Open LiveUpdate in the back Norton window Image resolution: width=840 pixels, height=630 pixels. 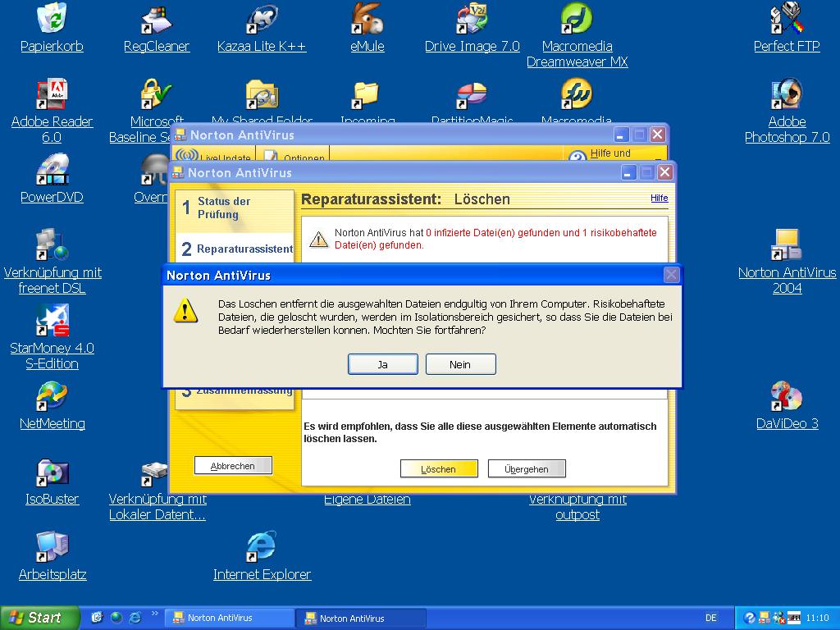213,153
